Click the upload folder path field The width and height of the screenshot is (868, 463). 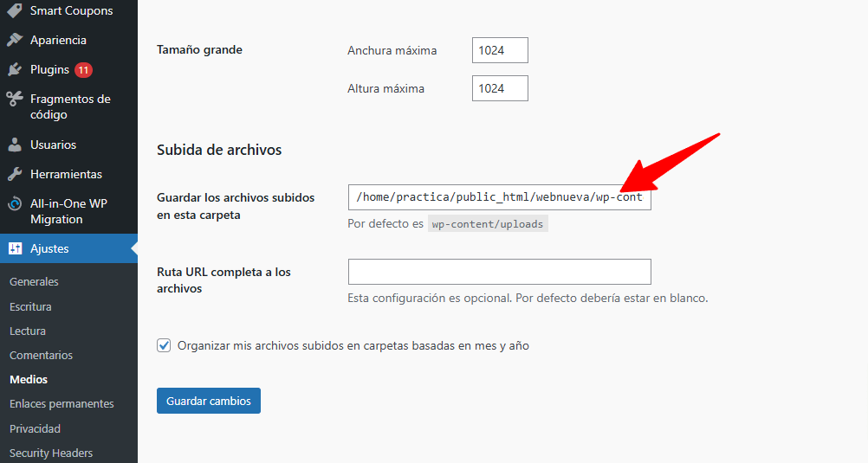tap(499, 197)
